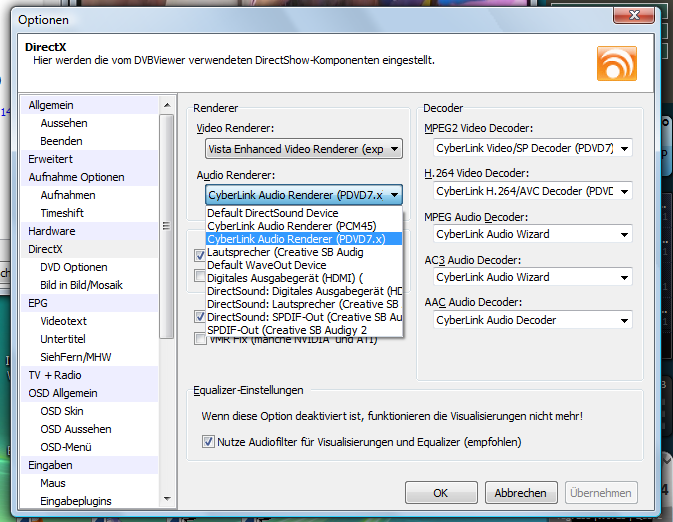The image size is (673, 522).
Task: Open Timeshift settings page
Action: pos(90,213)
